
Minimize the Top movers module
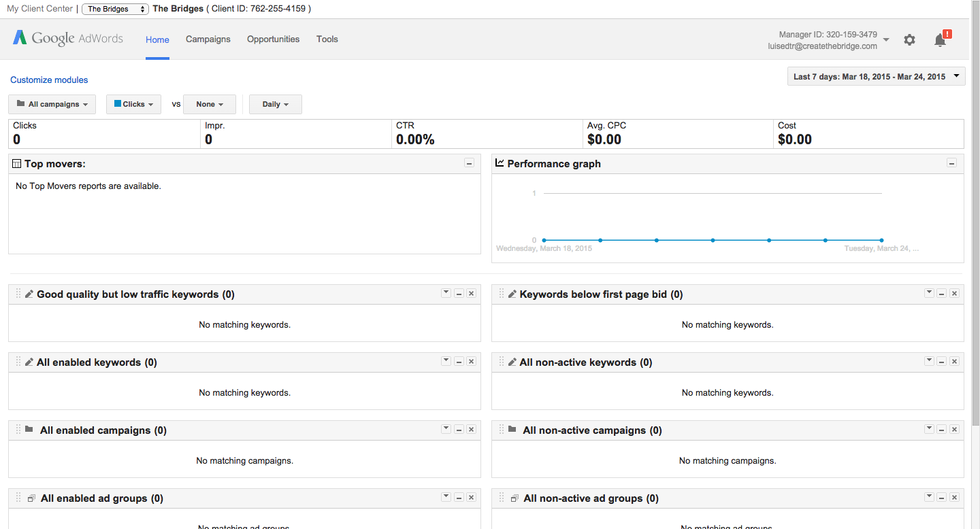[x=469, y=163]
